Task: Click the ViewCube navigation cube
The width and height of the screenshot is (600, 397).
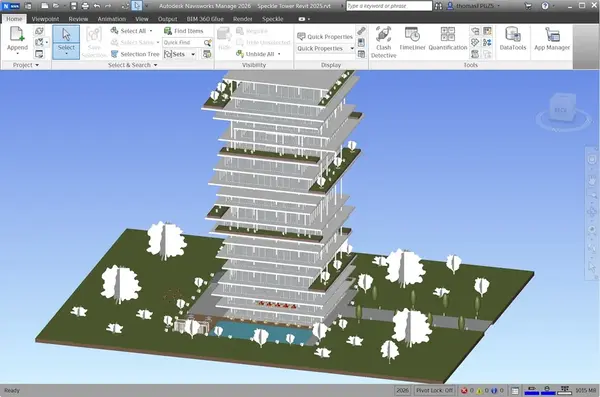Action: 562,108
